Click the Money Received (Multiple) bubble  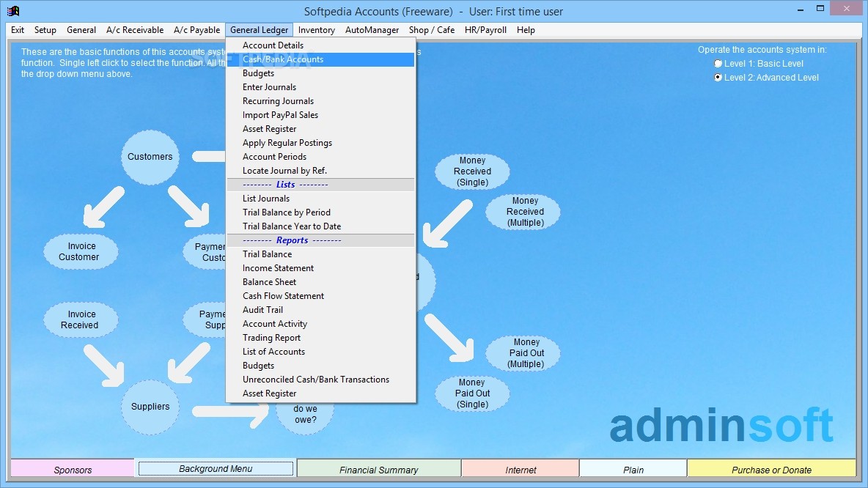(523, 212)
